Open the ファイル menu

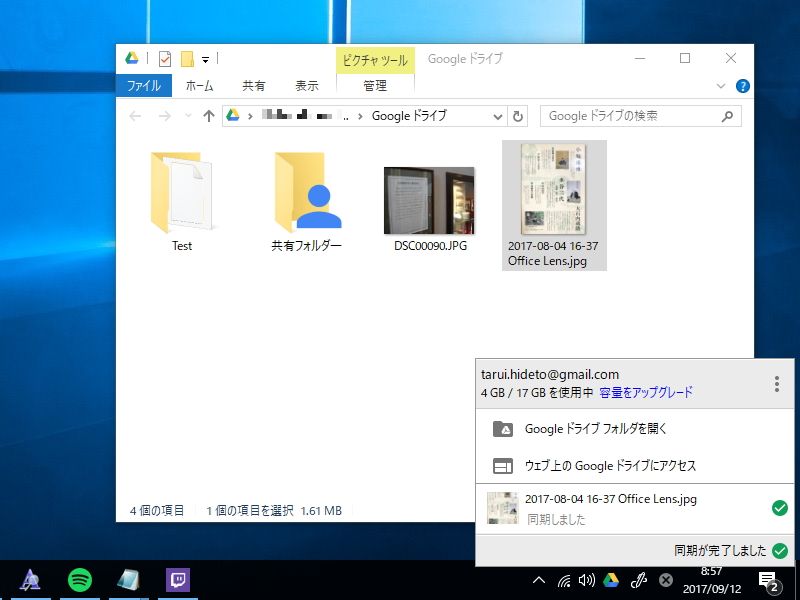[144, 85]
